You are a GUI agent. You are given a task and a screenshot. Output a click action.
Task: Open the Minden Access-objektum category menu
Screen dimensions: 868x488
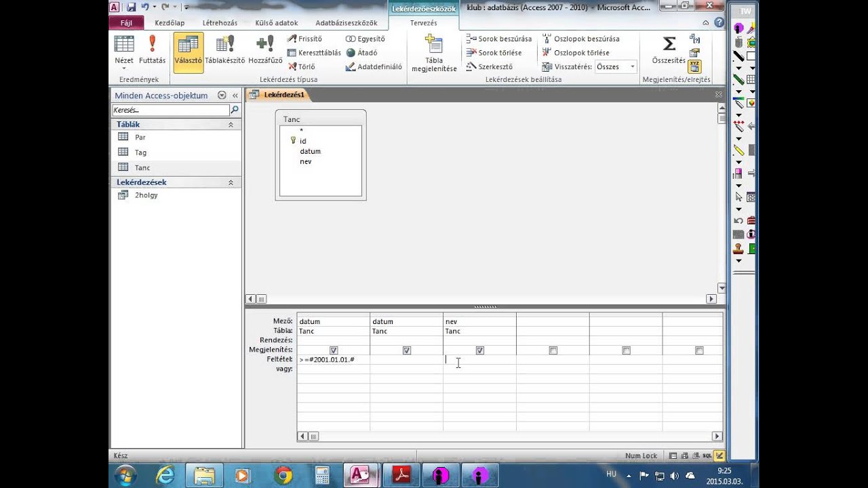[x=222, y=96]
